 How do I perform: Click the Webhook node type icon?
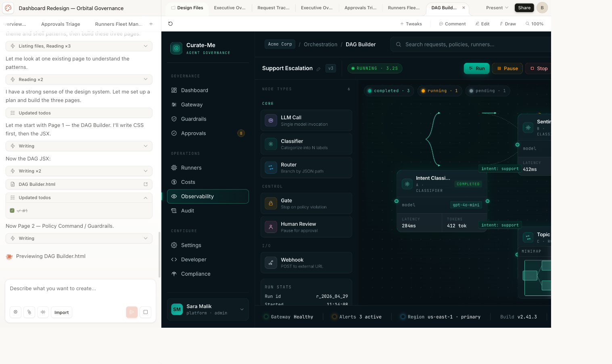point(271,263)
